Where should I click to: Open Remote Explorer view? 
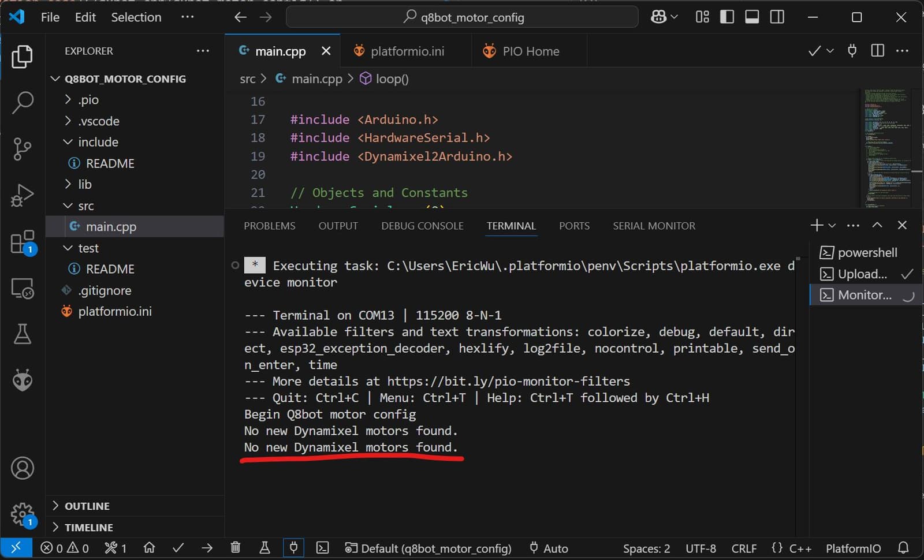(x=22, y=288)
